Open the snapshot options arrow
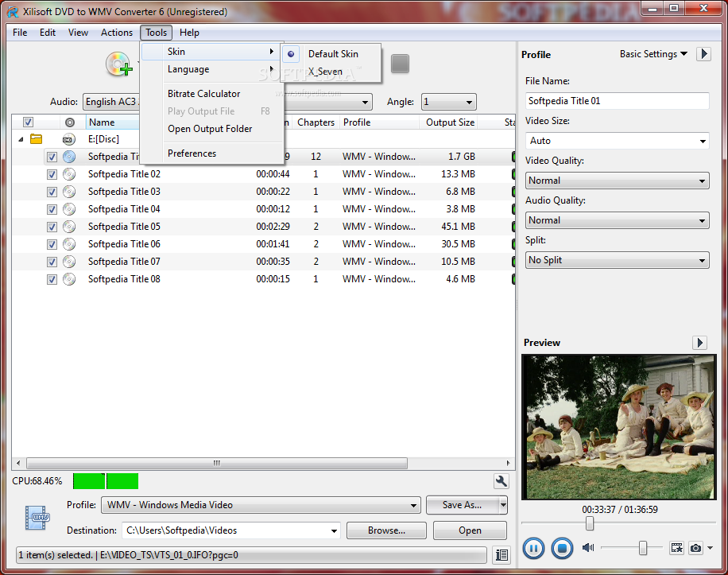This screenshot has width=728, height=575. [711, 548]
